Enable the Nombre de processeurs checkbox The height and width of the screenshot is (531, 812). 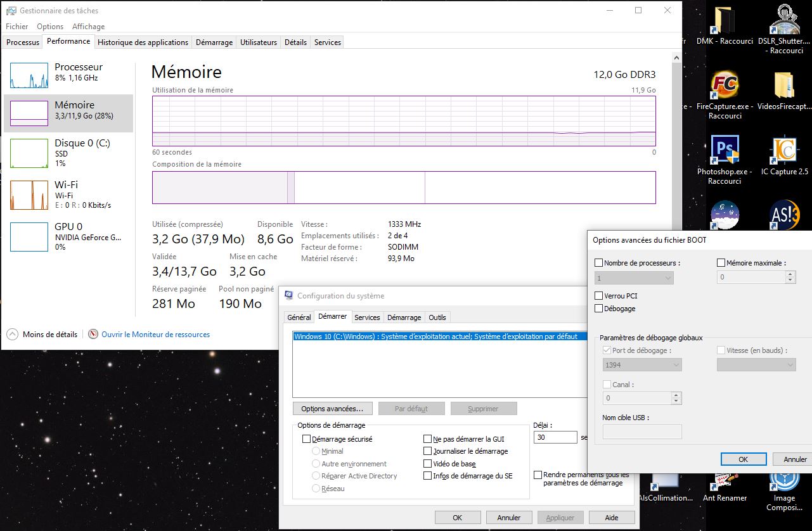click(599, 263)
